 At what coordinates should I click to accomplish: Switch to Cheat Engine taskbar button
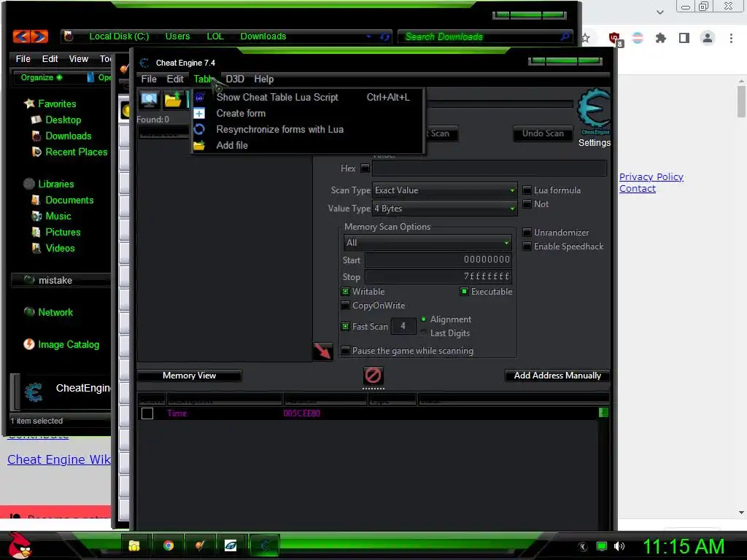pyautogui.click(x=265, y=545)
